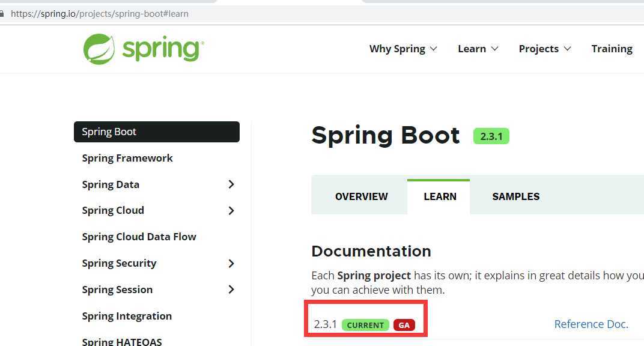Open the Reference Doc. link

point(591,324)
